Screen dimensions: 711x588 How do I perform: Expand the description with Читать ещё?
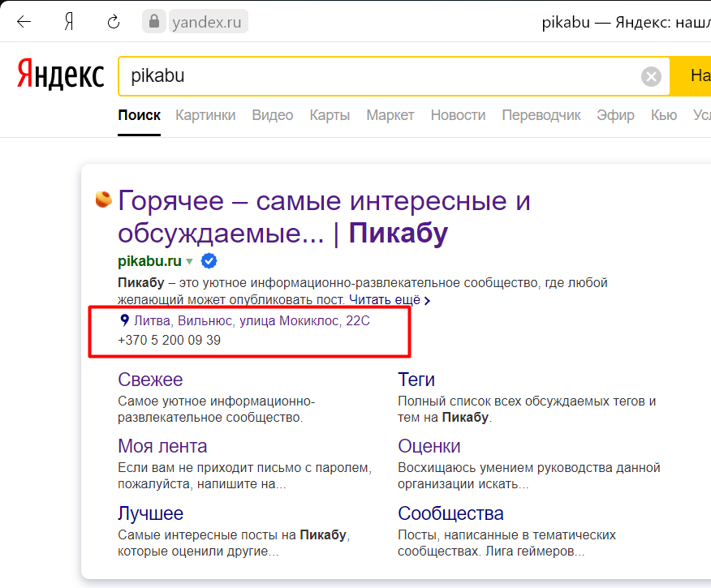click(389, 300)
